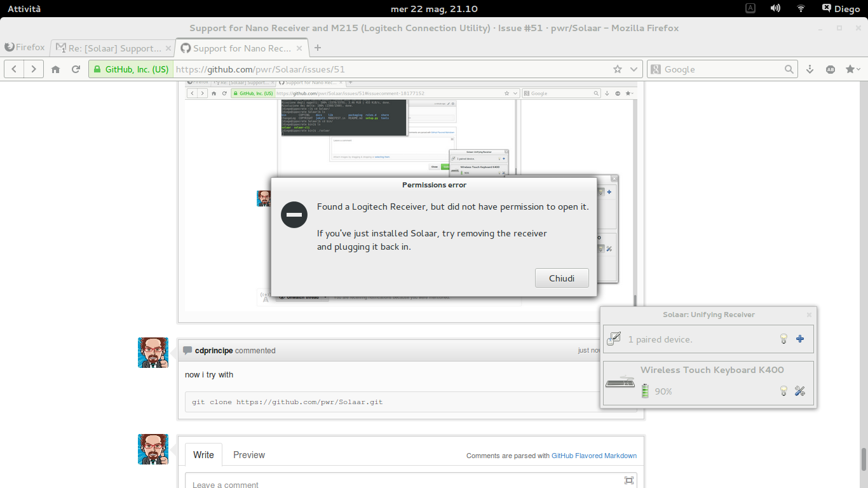
Task: Click the Firefox browser back arrow
Action: (x=14, y=69)
